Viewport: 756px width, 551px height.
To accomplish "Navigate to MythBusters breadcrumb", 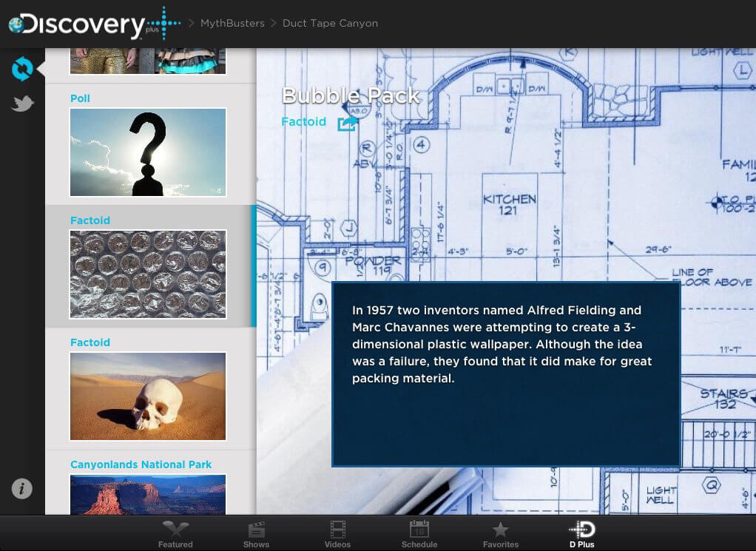I will point(232,24).
